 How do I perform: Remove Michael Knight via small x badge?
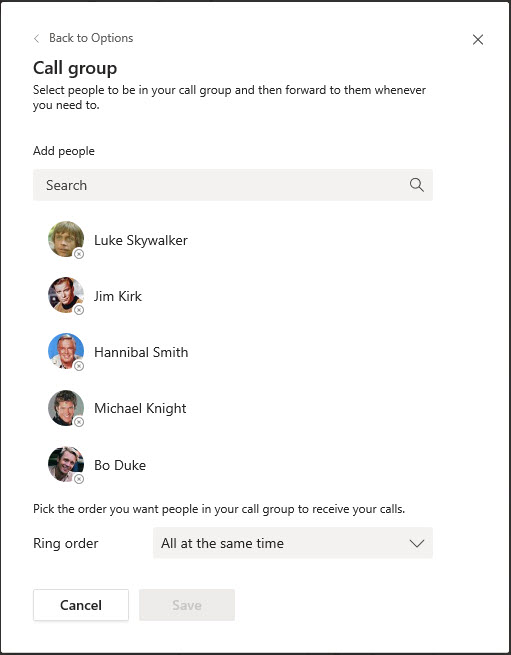pyautogui.click(x=79, y=422)
